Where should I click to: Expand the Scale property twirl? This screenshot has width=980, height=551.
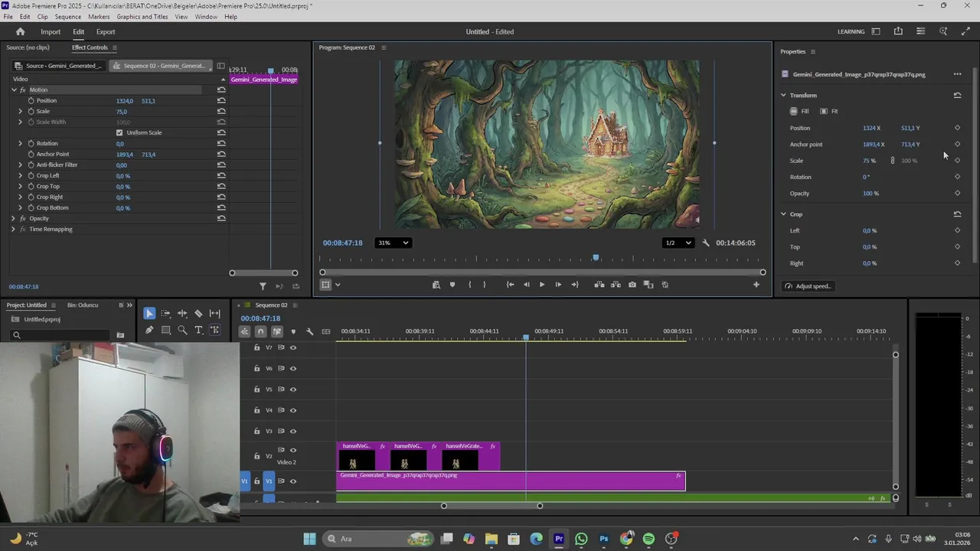(x=21, y=111)
